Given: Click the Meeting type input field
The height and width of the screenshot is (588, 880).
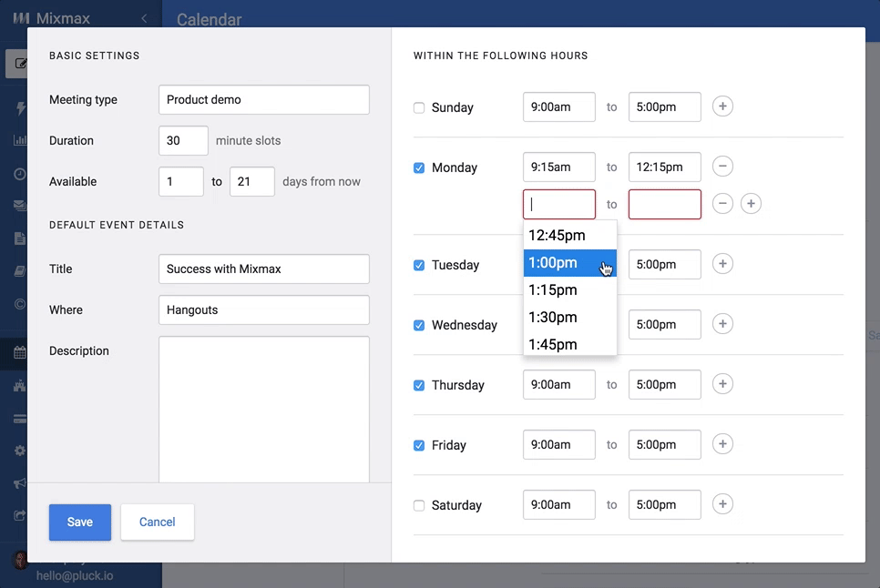Looking at the screenshot, I should pyautogui.click(x=264, y=100).
